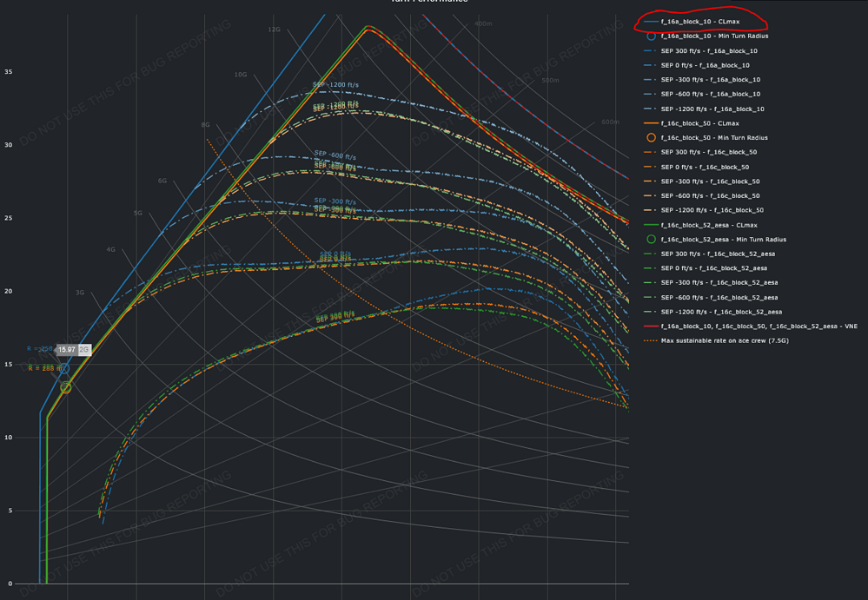Toggle Max sustainable rate on ace crew (7.5G) entry
Viewport: 868px width, 600px height.
coord(716,340)
